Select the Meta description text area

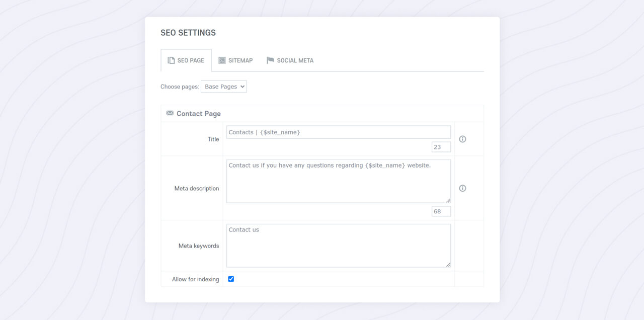[338, 181]
